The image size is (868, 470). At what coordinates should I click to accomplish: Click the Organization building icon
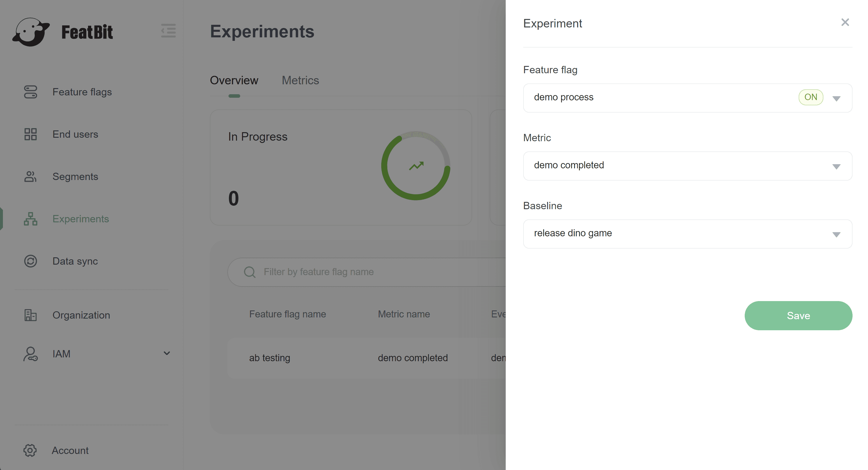pos(30,315)
